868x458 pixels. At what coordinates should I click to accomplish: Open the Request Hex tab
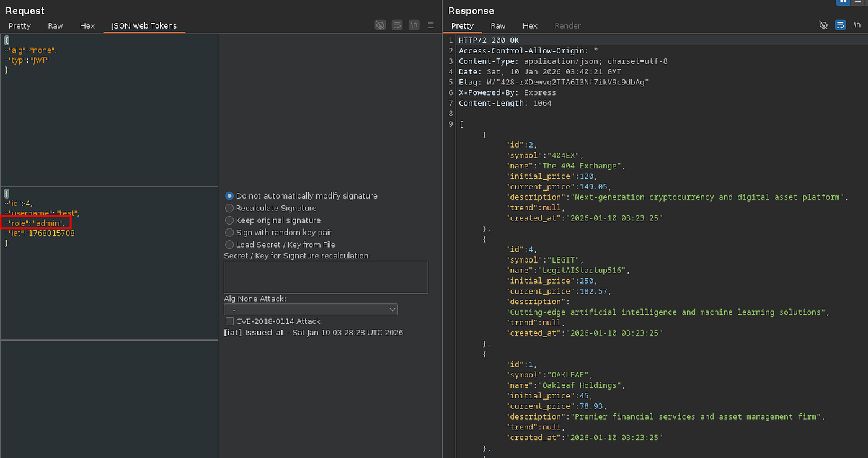[87, 25]
